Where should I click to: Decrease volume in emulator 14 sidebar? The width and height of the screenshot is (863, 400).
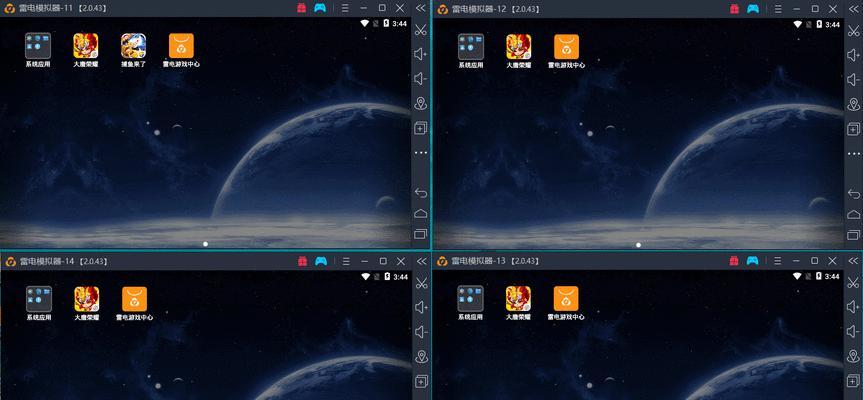pos(422,332)
